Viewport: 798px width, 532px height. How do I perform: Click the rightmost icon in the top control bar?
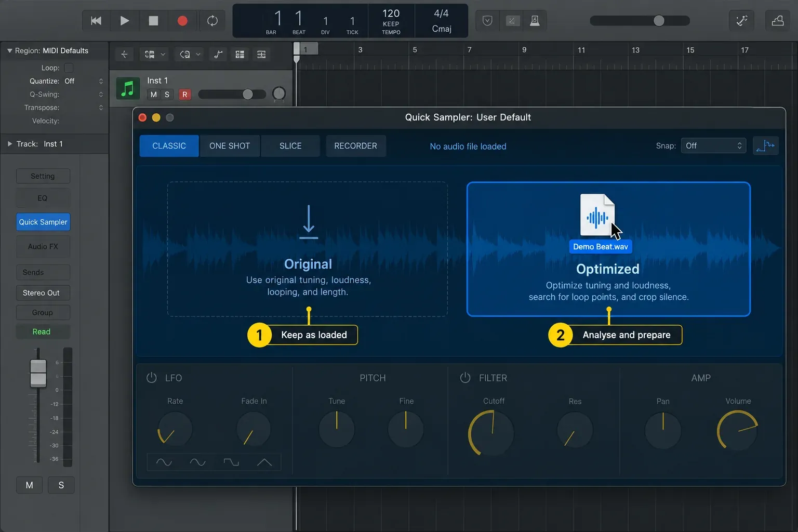tap(778, 21)
